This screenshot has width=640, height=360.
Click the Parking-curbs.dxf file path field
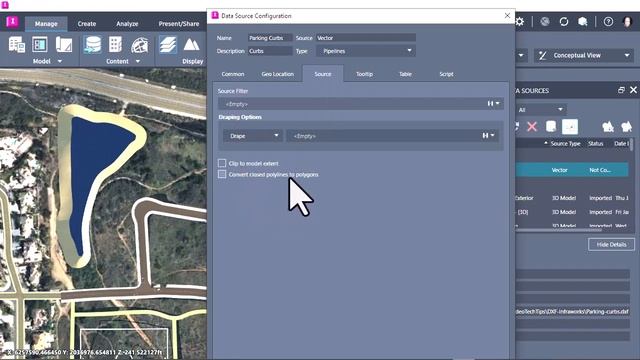[x=573, y=311]
